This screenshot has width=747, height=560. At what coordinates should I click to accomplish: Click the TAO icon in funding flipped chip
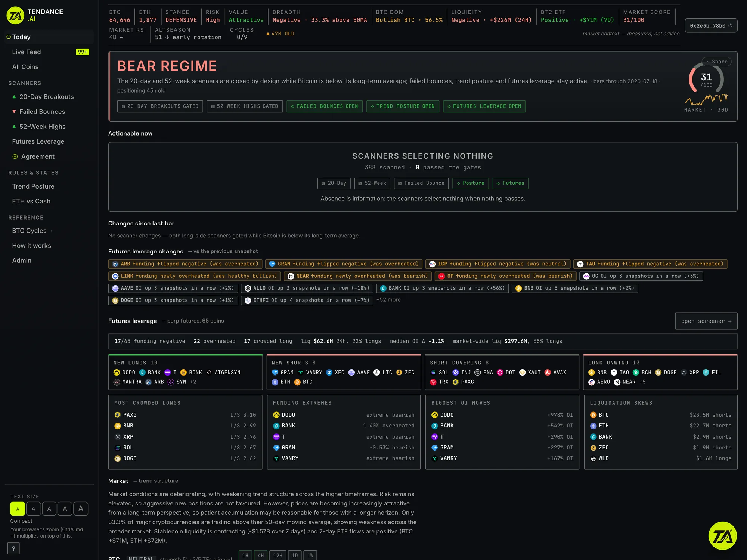[x=580, y=264]
